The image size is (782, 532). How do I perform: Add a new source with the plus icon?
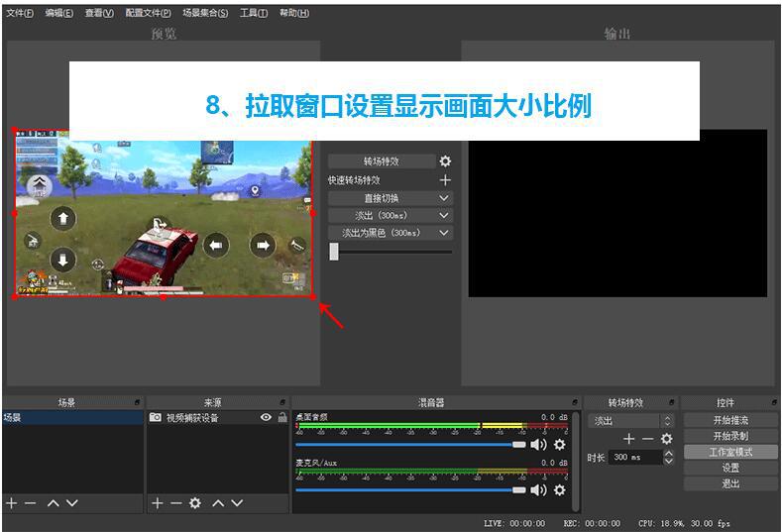pos(158,503)
